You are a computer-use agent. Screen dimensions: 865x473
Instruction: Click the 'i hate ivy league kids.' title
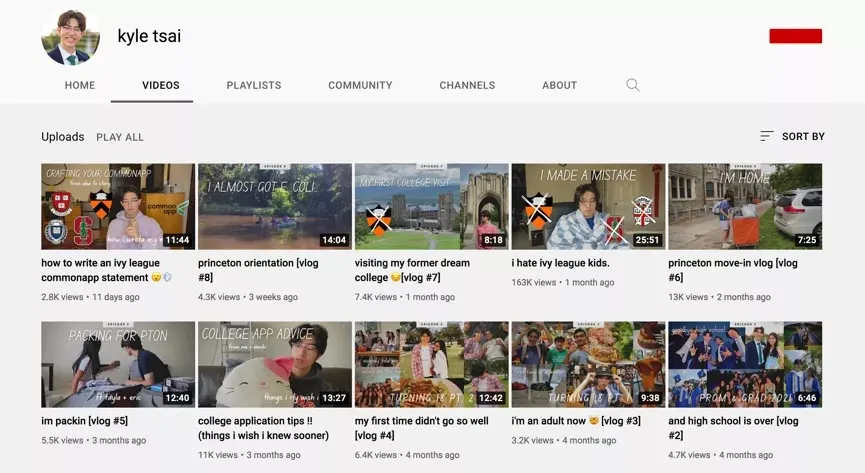coord(560,263)
